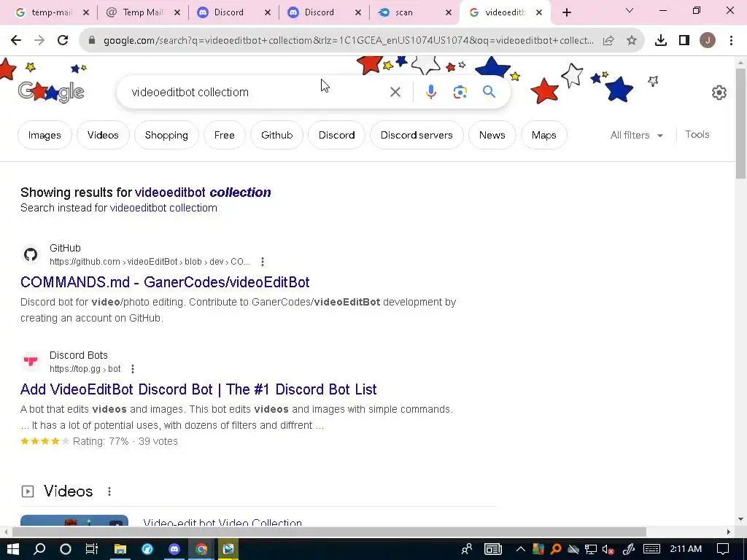Expand the All filters dropdown

[636, 135]
